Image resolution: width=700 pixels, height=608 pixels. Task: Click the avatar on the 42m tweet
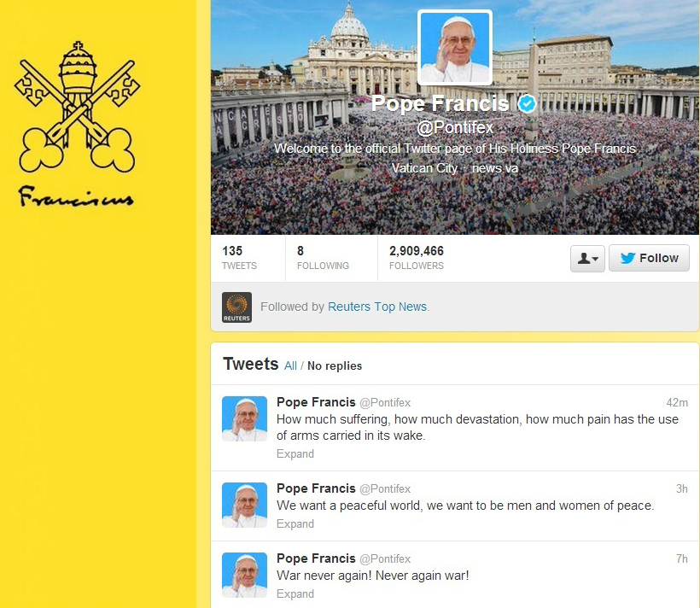pyautogui.click(x=245, y=418)
